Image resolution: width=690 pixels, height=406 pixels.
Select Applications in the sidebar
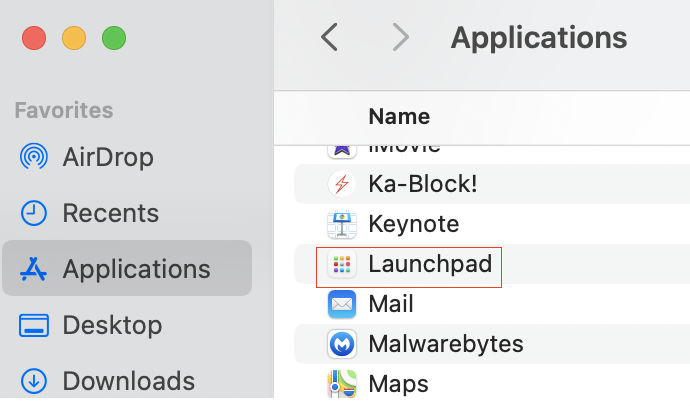click(x=127, y=268)
